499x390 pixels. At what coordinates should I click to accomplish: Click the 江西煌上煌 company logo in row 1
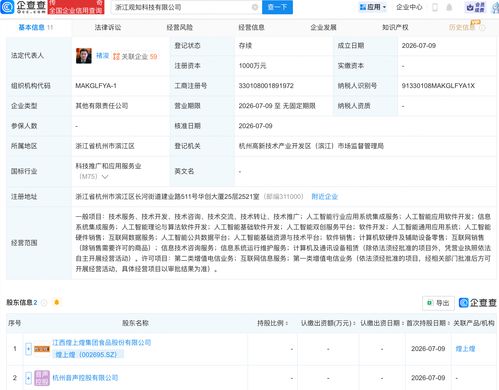(x=42, y=349)
